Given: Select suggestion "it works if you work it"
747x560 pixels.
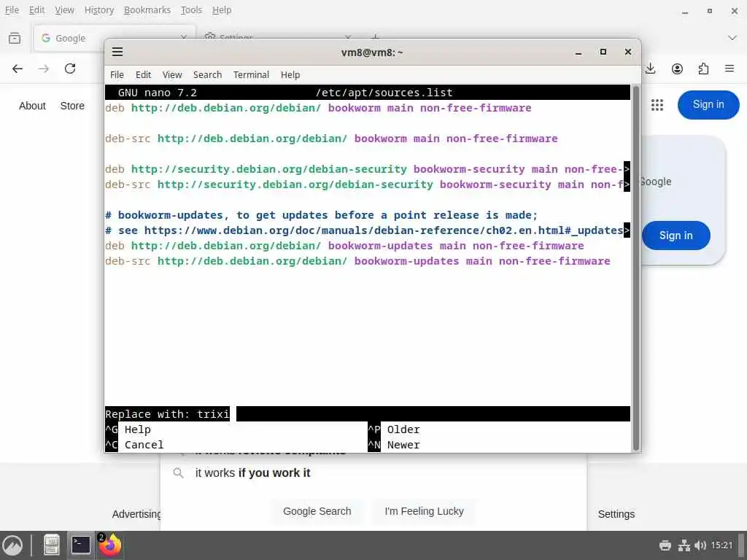Looking at the screenshot, I should 252,472.
